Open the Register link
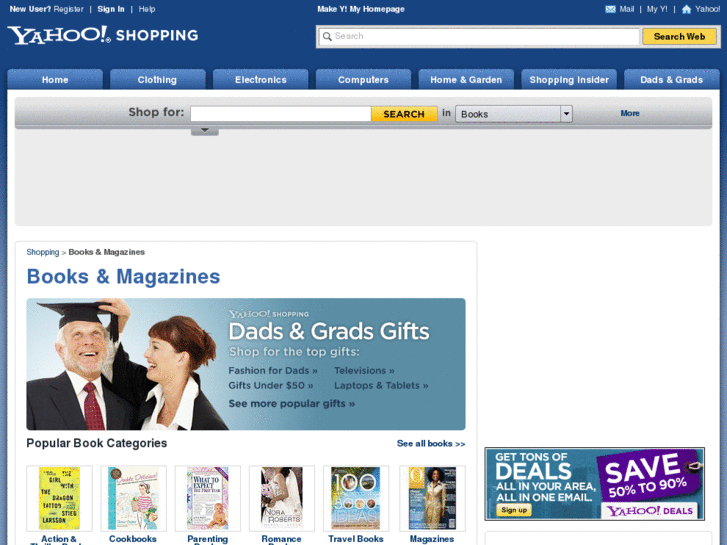Screen dimensions: 727x545 (69, 9)
